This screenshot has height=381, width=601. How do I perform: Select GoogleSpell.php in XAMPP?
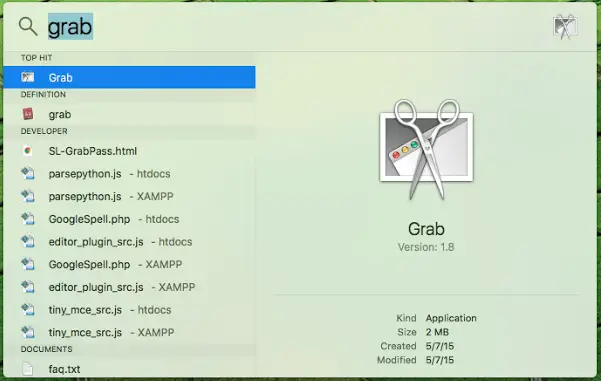pos(130,264)
